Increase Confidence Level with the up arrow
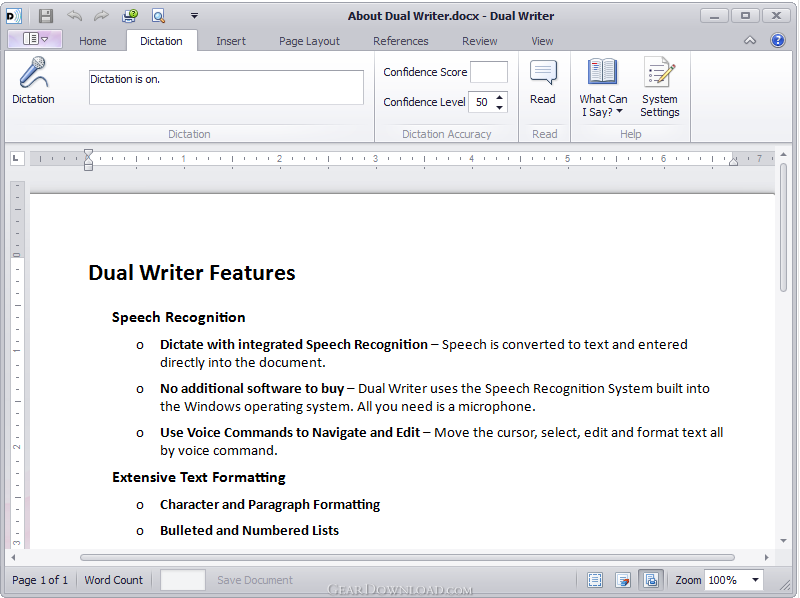Screen dimensions: 800x598 click(500, 97)
